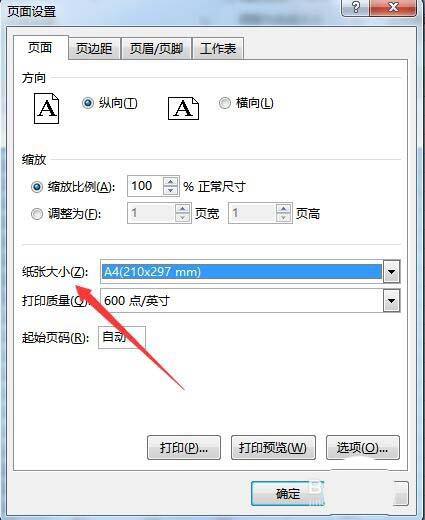Choose the 调整为 radio option
The width and height of the screenshot is (425, 520).
pyautogui.click(x=37, y=214)
